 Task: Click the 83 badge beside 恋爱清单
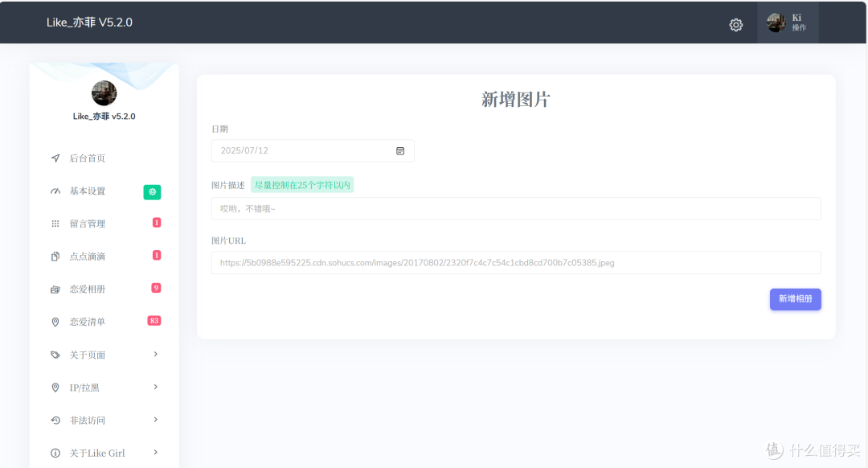[154, 321]
